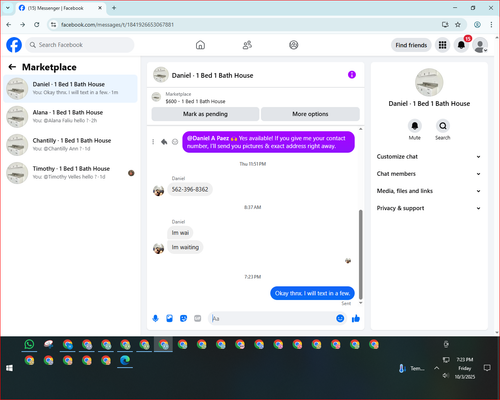This screenshot has height=400, width=500.
Task: Show hidden system tray icons
Action: (x=436, y=368)
